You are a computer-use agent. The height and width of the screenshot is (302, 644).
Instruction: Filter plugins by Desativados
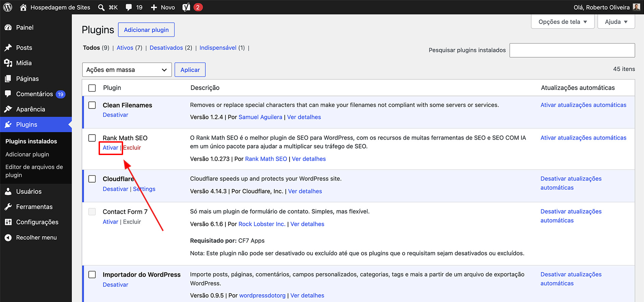coord(166,48)
